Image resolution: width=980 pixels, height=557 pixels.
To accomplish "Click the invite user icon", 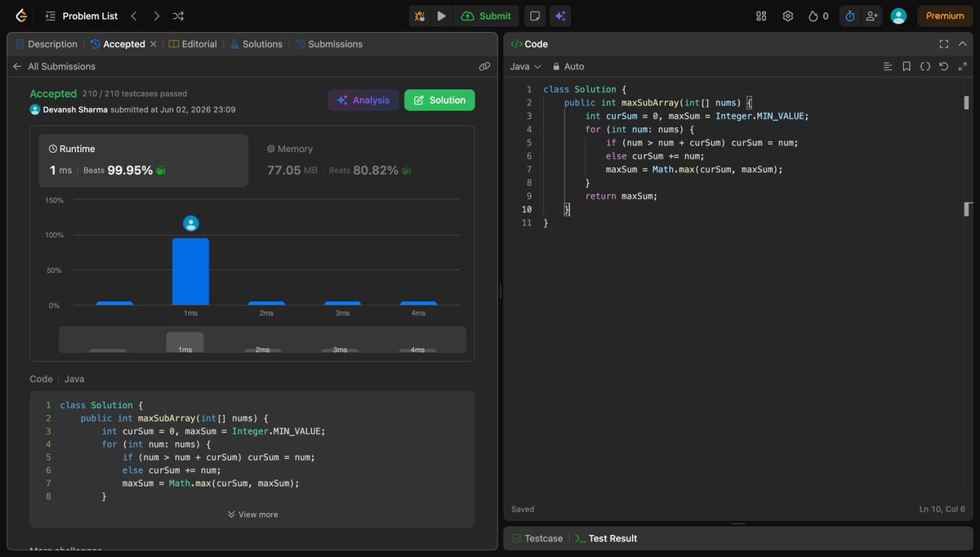I will coord(871,16).
